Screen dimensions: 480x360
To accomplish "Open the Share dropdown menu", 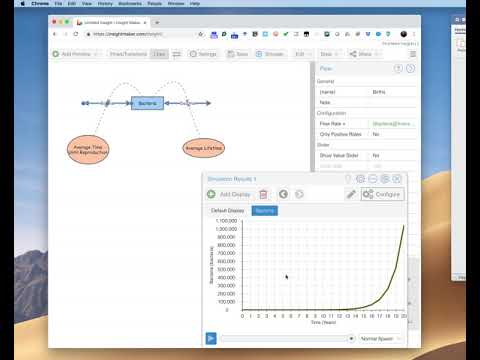I will tap(365, 54).
